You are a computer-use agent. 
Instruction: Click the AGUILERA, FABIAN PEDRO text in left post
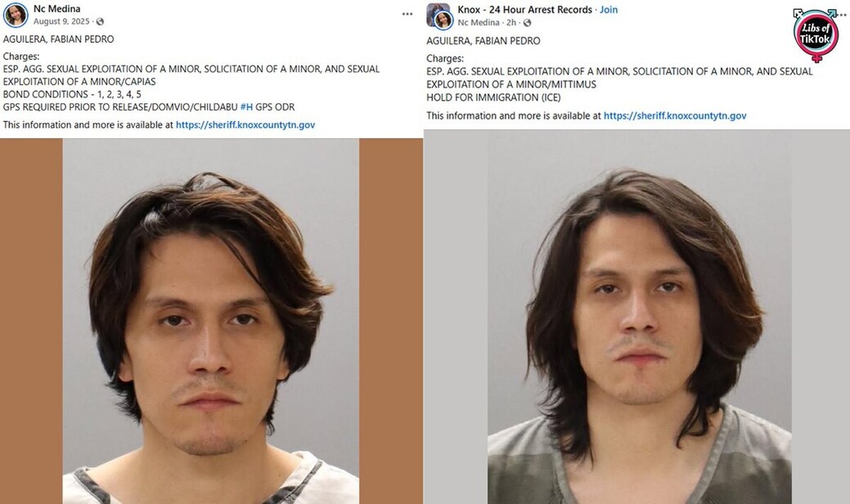click(59, 39)
